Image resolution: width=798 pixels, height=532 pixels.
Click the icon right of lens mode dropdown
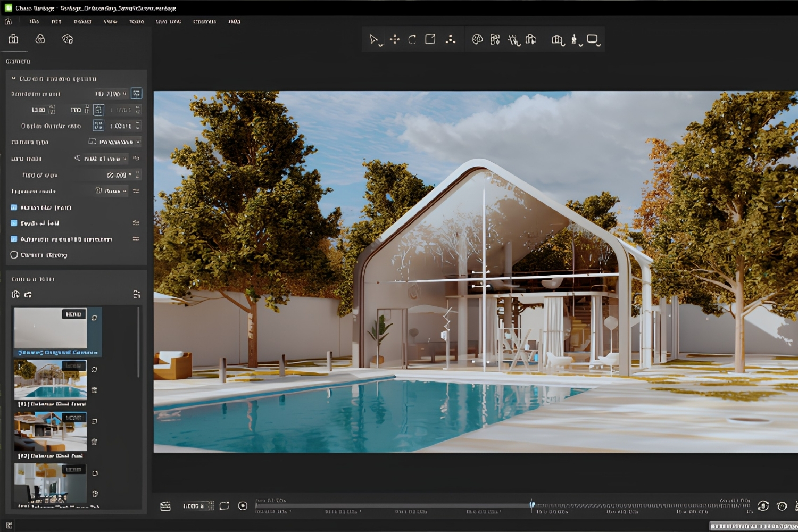coord(136,159)
